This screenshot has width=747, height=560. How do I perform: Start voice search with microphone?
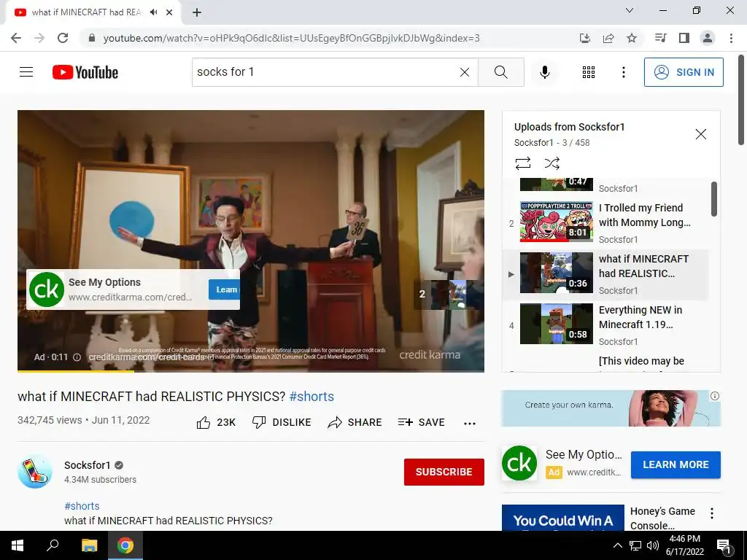click(x=544, y=72)
